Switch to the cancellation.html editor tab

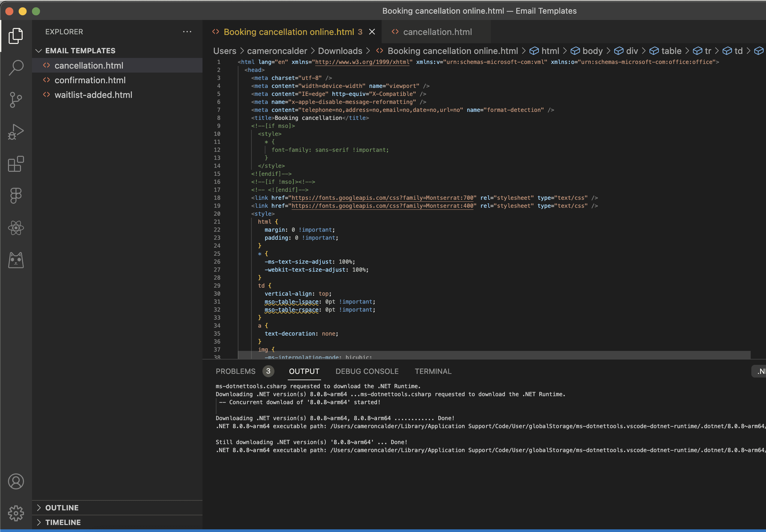[437, 32]
